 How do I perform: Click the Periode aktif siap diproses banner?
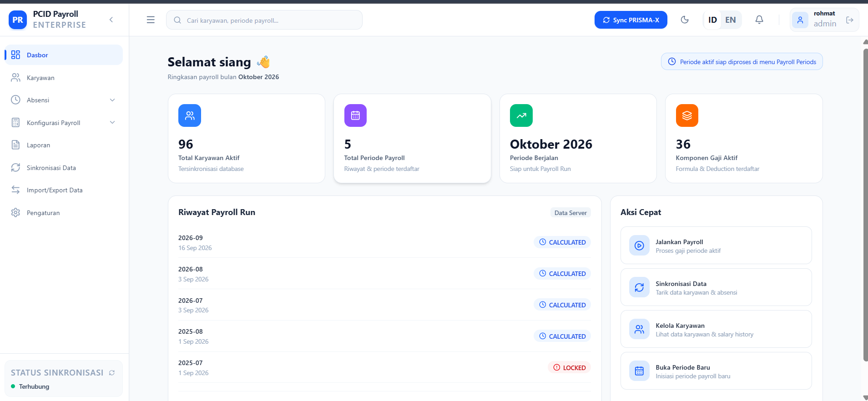click(x=742, y=62)
